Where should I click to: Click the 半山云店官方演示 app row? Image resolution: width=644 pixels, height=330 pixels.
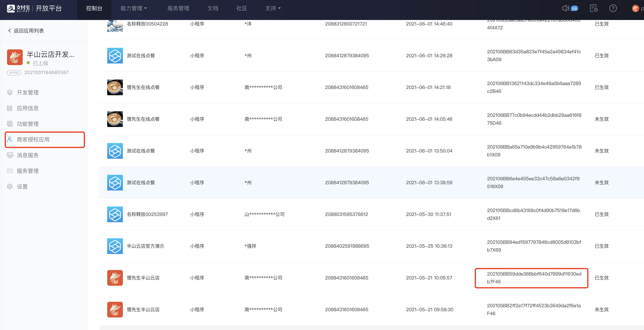click(x=145, y=246)
